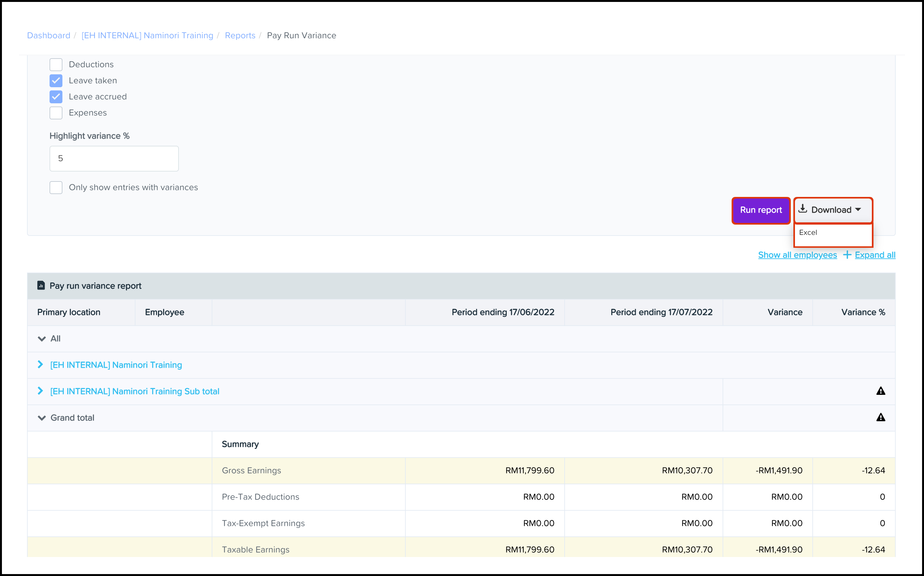Collapse the Grand total section

click(x=42, y=418)
